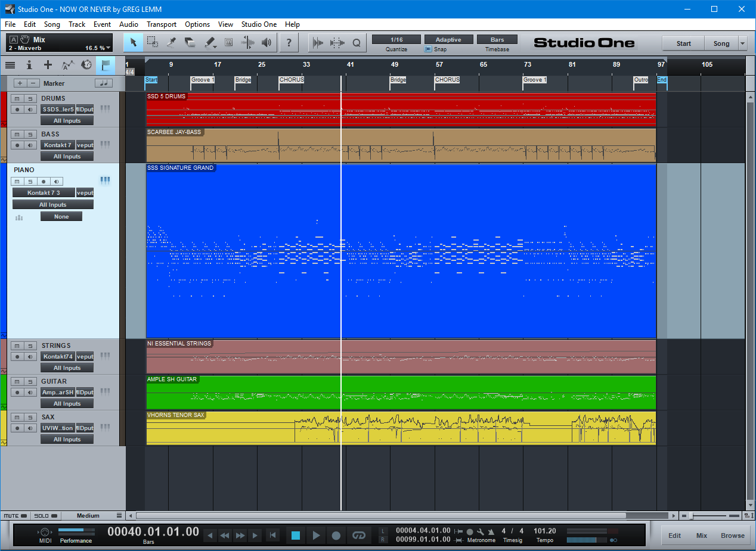Toggle the marker track flag icon

tap(106, 65)
